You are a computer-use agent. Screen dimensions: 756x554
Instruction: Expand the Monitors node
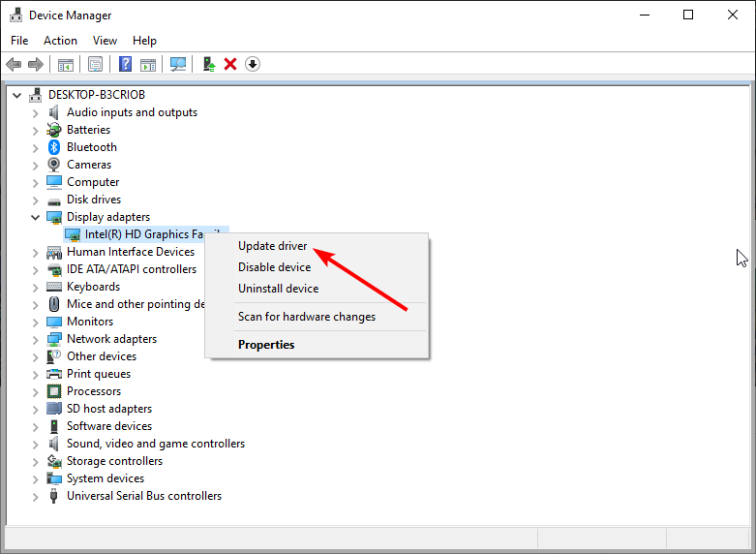[x=35, y=322]
